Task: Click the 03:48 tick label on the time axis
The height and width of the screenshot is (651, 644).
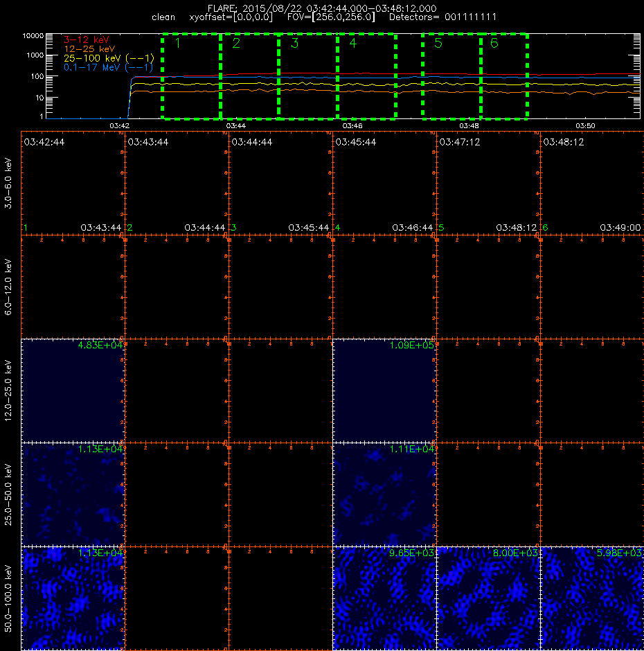Action: 469,126
